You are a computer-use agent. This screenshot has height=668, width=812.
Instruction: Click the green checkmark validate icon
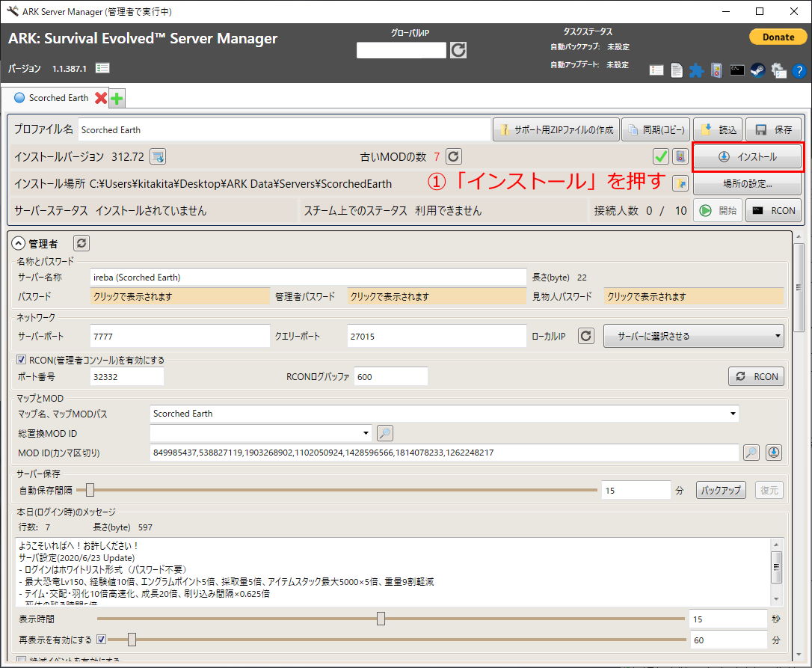(661, 156)
